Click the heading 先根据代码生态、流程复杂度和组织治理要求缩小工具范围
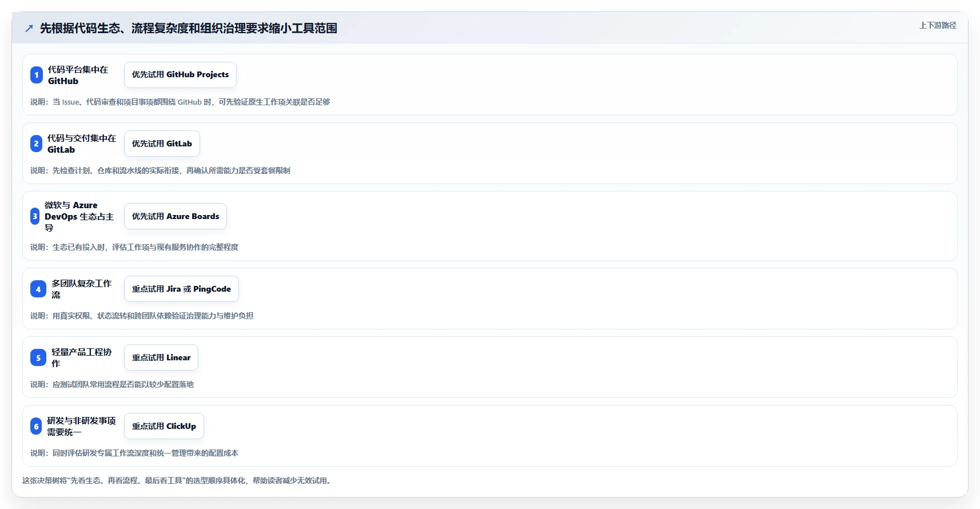The image size is (980, 509). point(188,28)
